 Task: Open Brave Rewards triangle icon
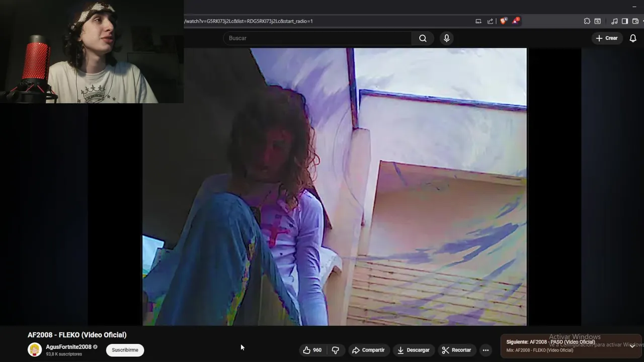[x=516, y=21]
